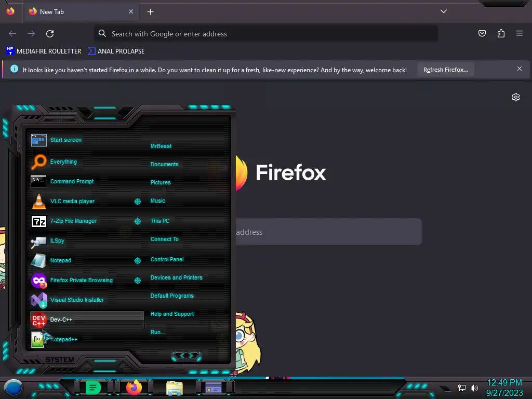Image resolution: width=532 pixels, height=399 pixels.
Task: Save page to Pocket icon
Action: point(482,34)
